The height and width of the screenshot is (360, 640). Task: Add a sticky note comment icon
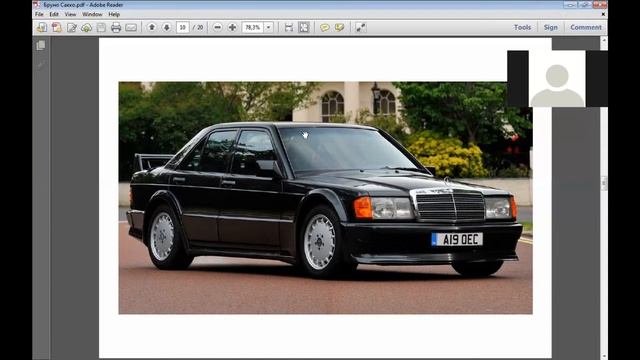pos(325,27)
